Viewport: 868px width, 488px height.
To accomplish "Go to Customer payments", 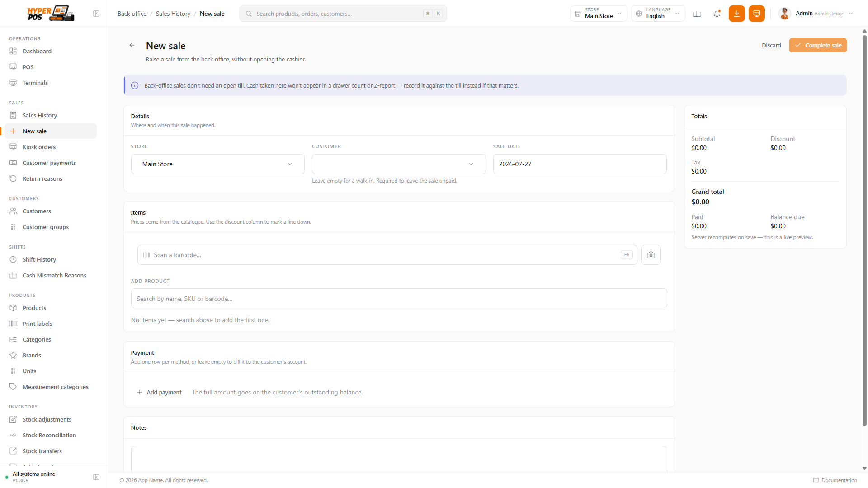I will pyautogui.click(x=51, y=163).
